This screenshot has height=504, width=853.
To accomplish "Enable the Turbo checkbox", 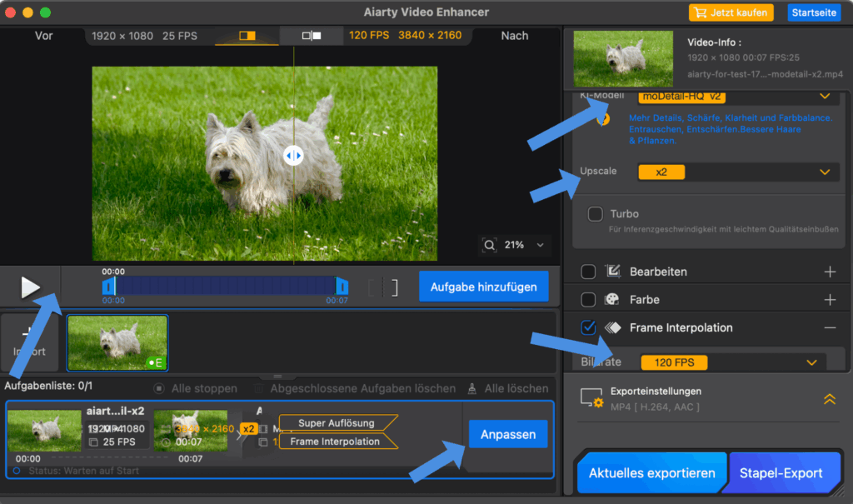I will click(595, 214).
